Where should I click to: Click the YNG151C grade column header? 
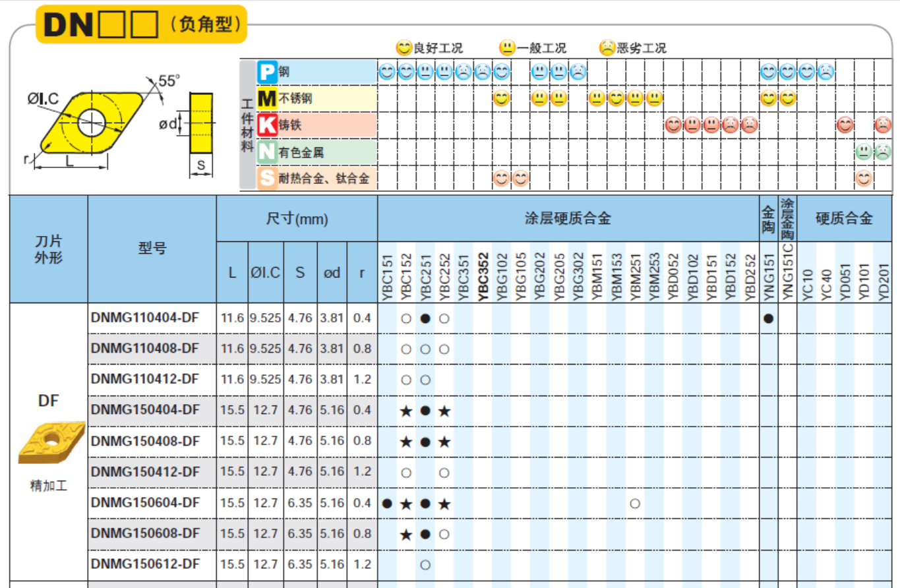[x=787, y=274]
